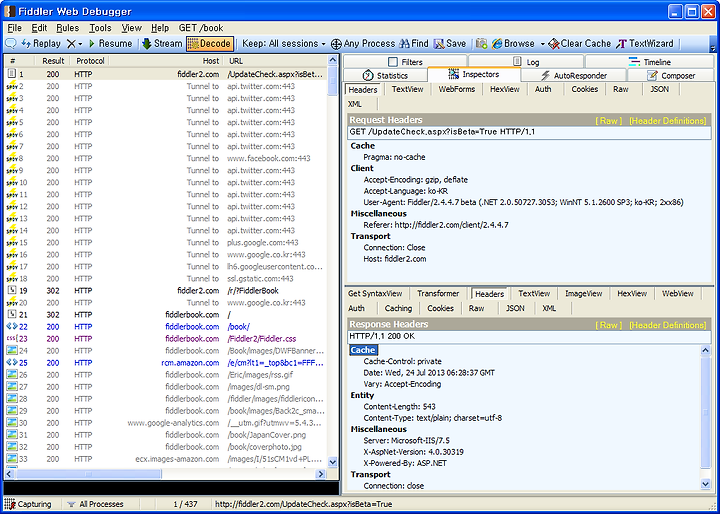The height and width of the screenshot is (514, 720).
Task: Save sessions with the Save icon
Action: pos(439,44)
